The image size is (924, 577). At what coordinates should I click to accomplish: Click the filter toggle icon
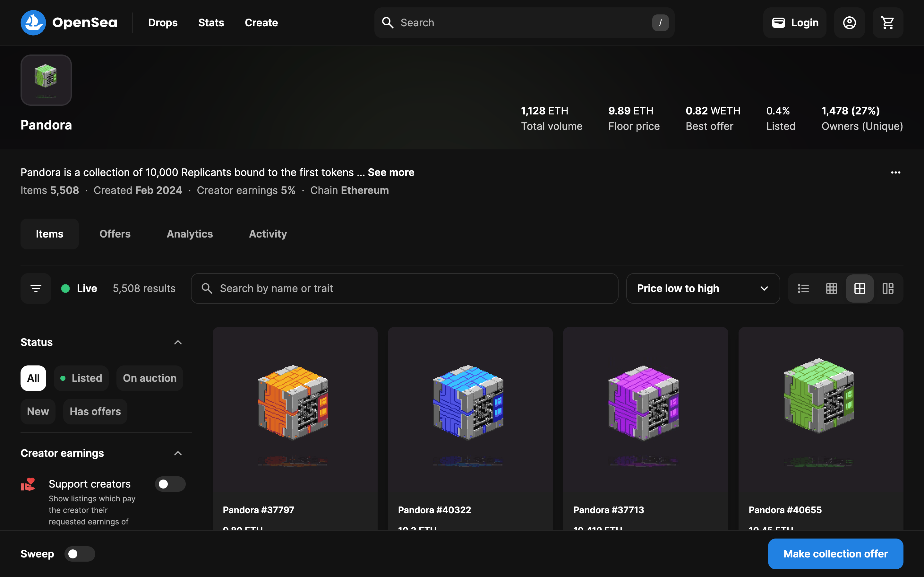(36, 288)
